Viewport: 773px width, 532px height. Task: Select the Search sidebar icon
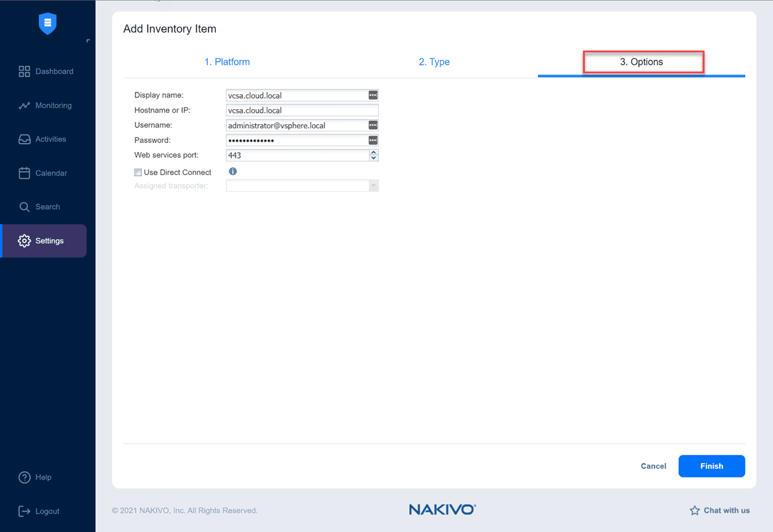click(x=48, y=207)
